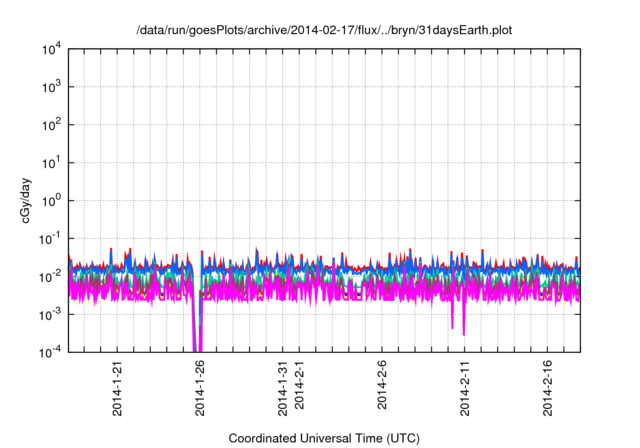
Task: Click the 10^-3 y-axis tick label
Action: pos(50,314)
